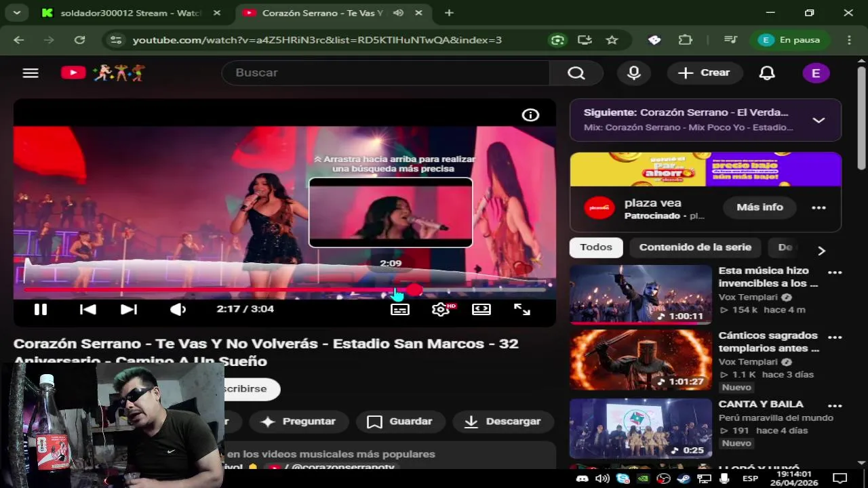The height and width of the screenshot is (488, 868).
Task: Click the red playhead scrubber dot
Action: pos(414,290)
